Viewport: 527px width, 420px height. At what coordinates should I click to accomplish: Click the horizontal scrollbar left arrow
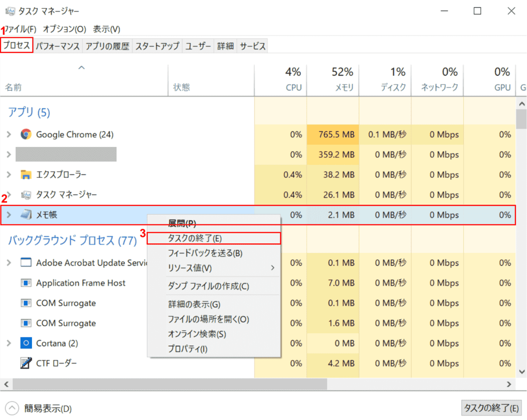pyautogui.click(x=6, y=384)
